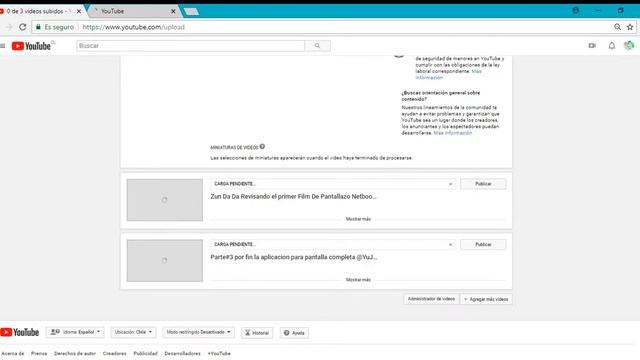Open the privacy dropdown for the Zun Da Da video
The width and height of the screenshot is (640, 360).
coord(333,184)
